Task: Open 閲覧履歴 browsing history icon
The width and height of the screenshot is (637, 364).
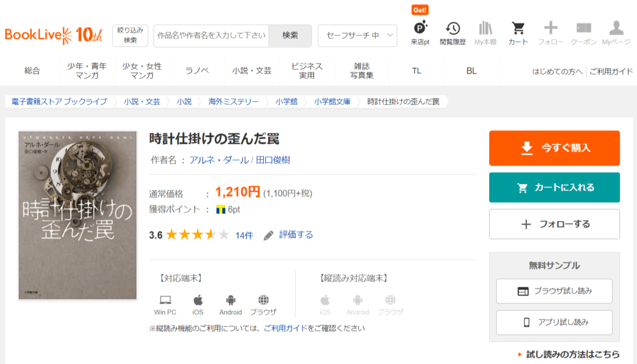Action: pos(452,28)
